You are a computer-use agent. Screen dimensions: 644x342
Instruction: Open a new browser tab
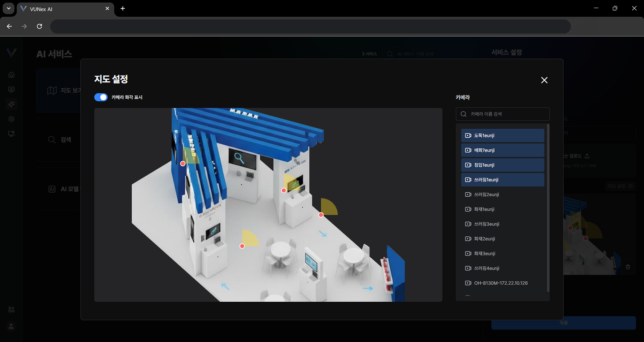coord(123,8)
